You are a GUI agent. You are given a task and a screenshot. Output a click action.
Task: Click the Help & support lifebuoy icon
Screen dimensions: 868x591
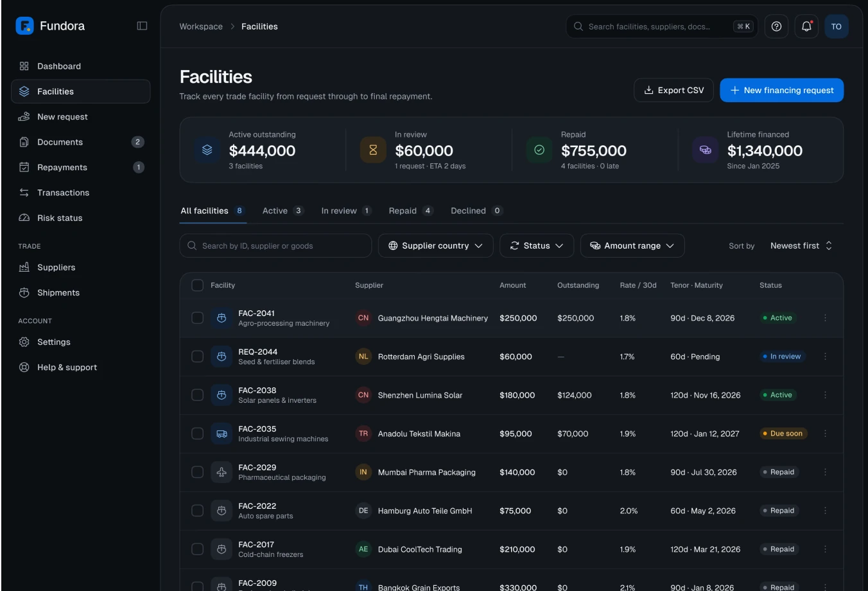(24, 367)
